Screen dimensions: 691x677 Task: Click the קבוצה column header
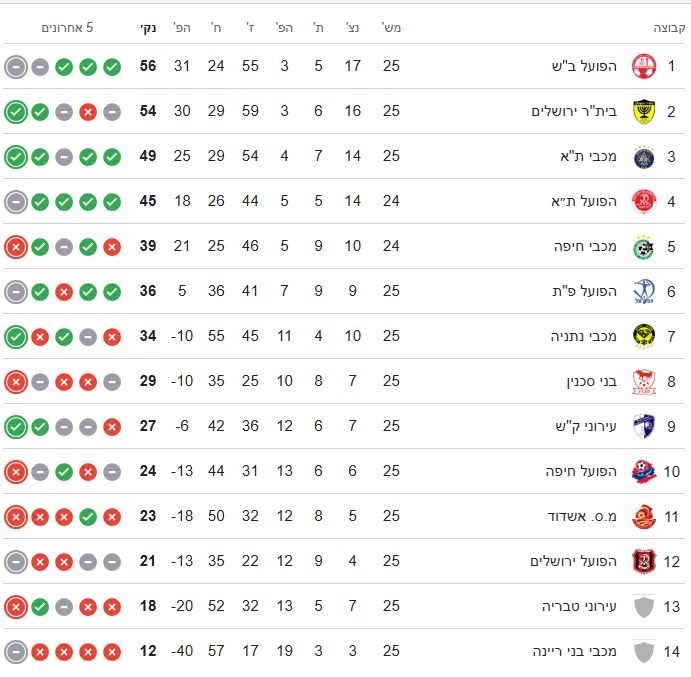[x=670, y=28]
